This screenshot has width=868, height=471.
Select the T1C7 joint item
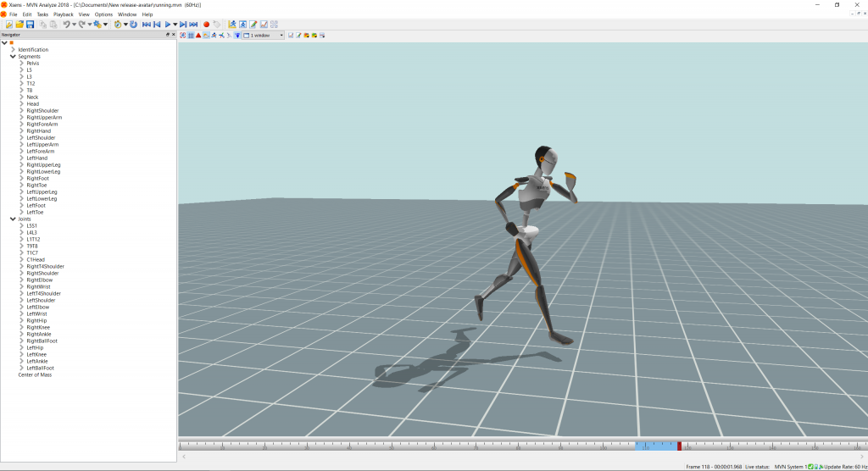pyautogui.click(x=32, y=253)
